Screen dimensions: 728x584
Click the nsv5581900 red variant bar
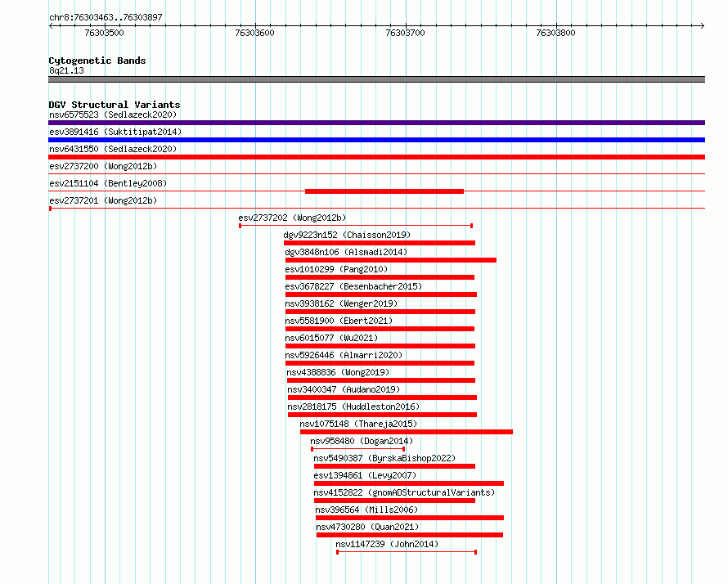[x=380, y=329]
